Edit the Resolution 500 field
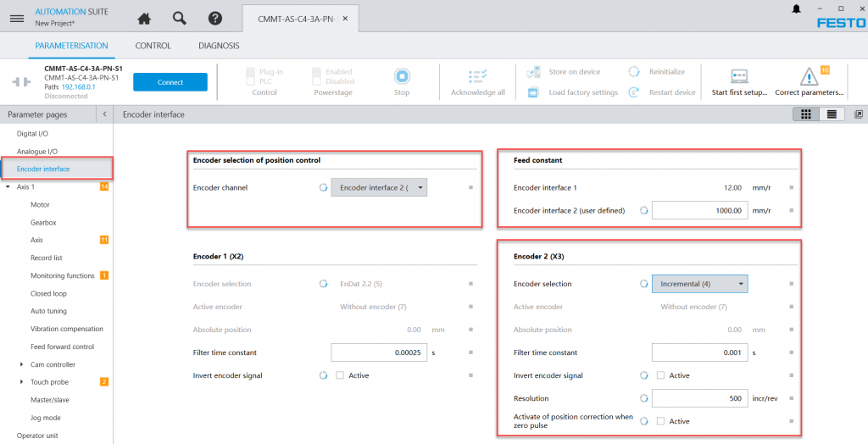 coord(699,398)
